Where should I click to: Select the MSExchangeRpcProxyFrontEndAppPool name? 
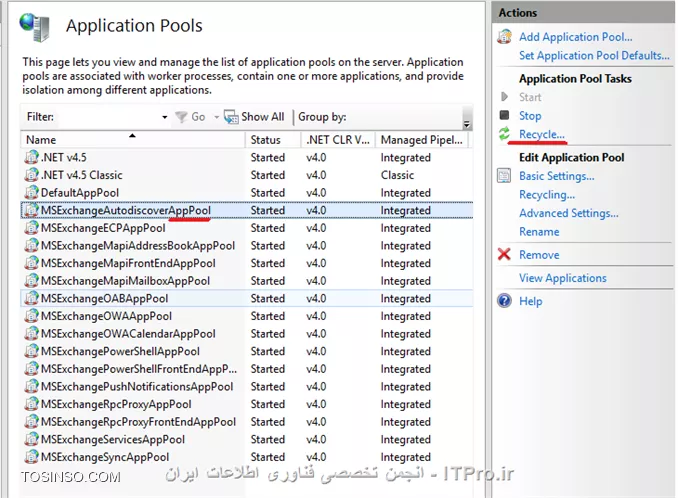pos(138,422)
